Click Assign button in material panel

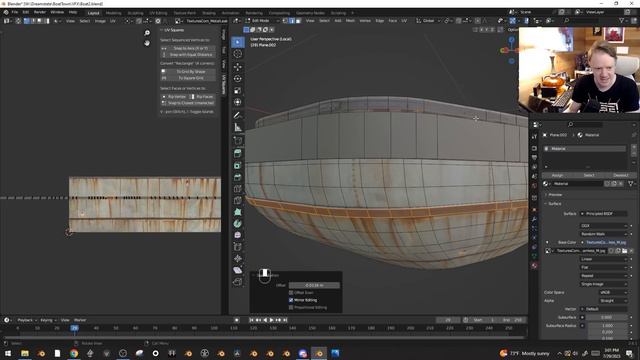[x=557, y=176]
